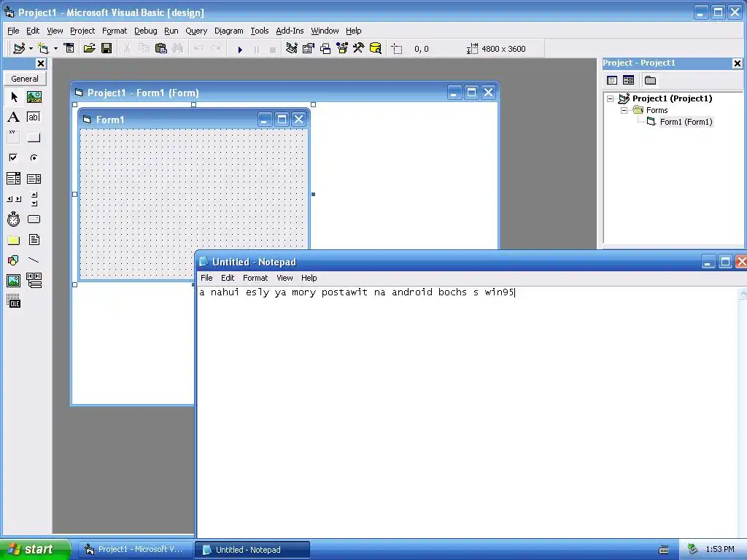
Task: Select the OLE container tool
Action: 14,301
